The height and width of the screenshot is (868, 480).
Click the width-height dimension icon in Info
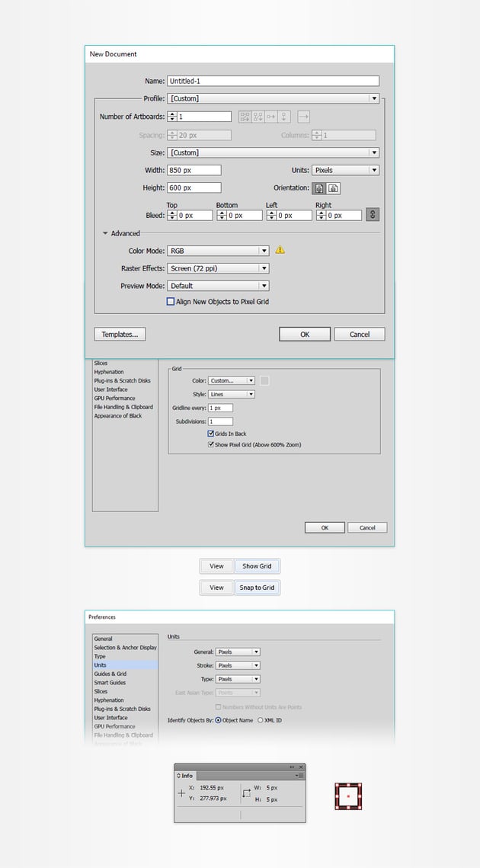click(246, 793)
